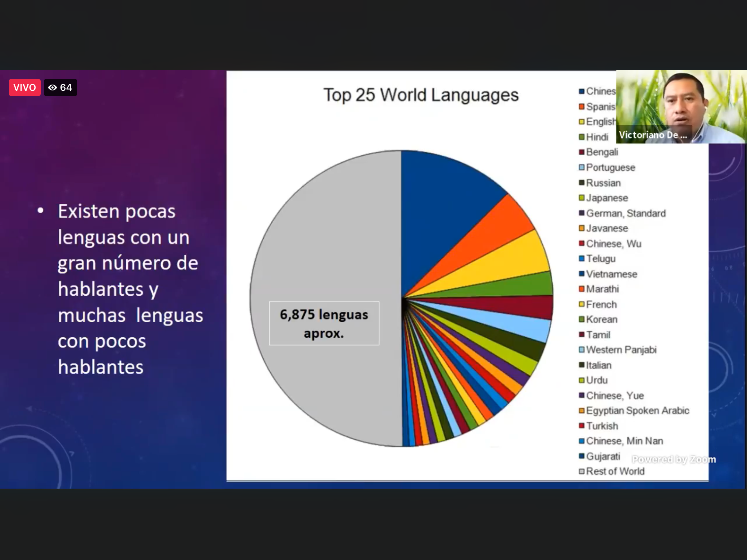
Task: Click the VIVO live badge
Action: coord(24,87)
